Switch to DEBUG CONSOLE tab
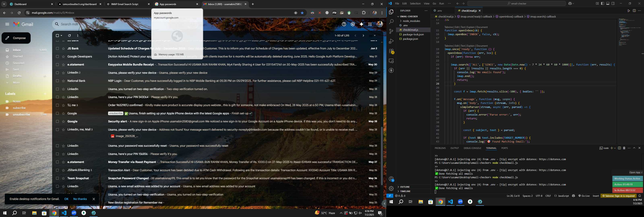644x217 pixels. [472, 148]
